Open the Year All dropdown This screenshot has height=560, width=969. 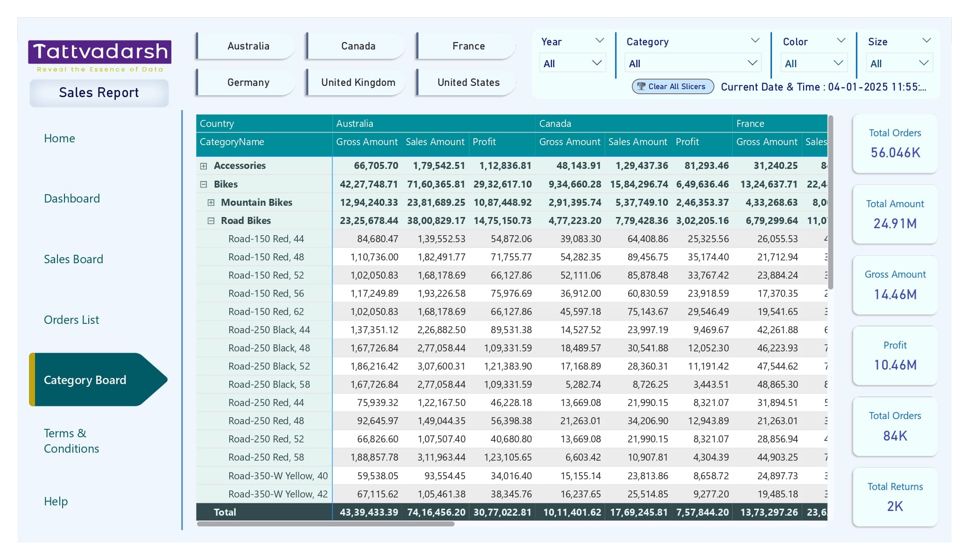tap(573, 63)
